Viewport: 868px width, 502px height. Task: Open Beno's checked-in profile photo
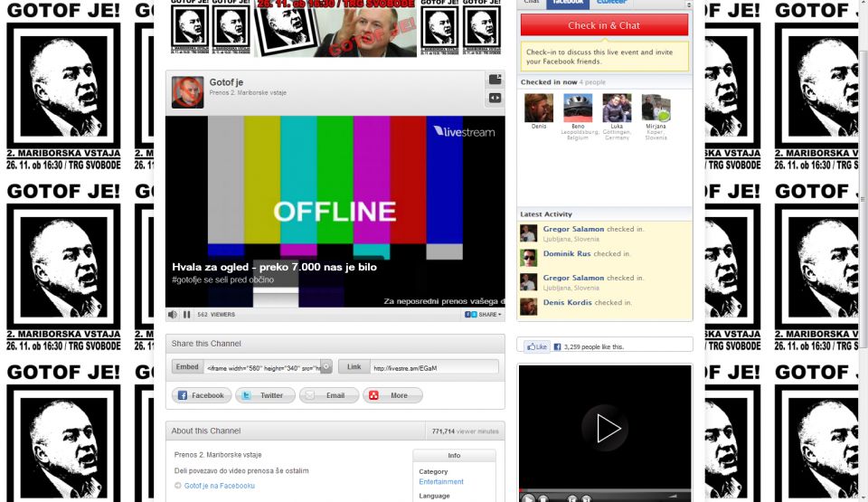[578, 108]
